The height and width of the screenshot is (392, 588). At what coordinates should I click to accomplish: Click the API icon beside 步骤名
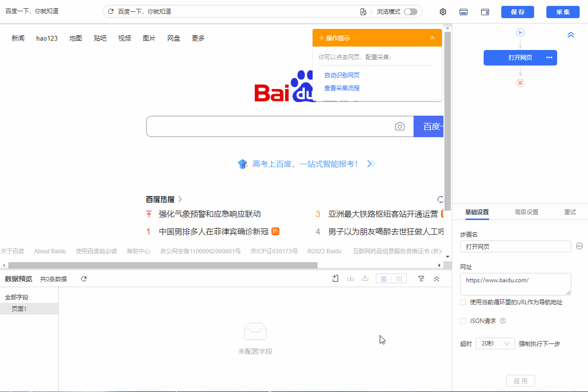(x=579, y=246)
